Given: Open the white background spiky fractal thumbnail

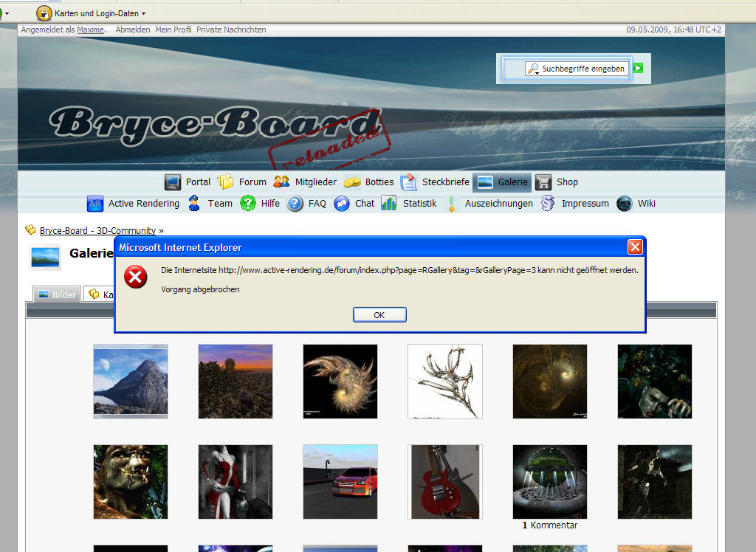Looking at the screenshot, I should pos(445,382).
